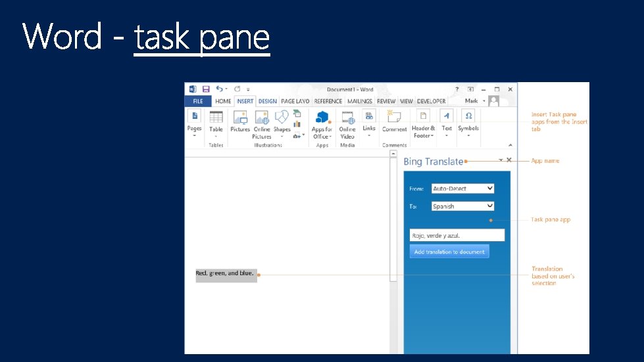The image size is (644, 362).
Task: Select the INSERT ribbon tab
Action: coord(245,101)
